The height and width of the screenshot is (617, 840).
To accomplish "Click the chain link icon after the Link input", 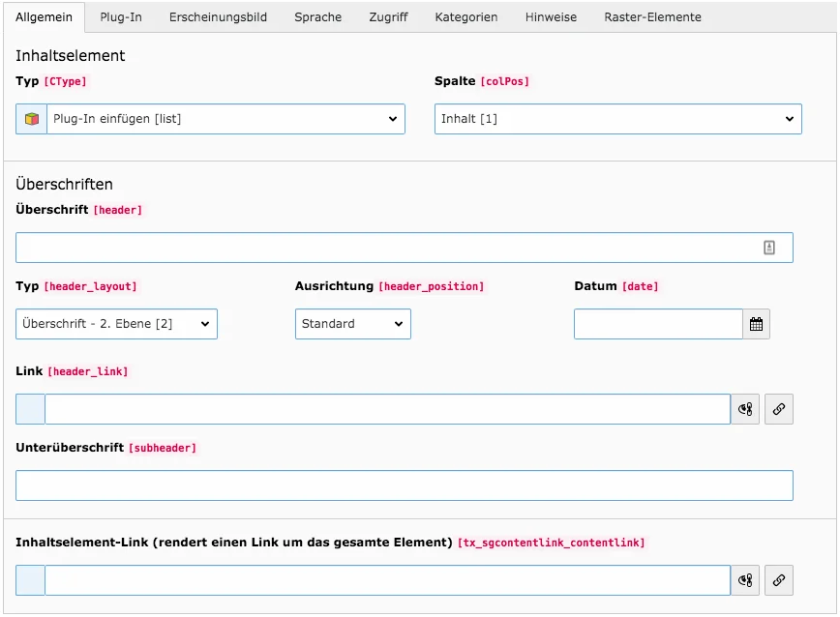I will tap(778, 408).
